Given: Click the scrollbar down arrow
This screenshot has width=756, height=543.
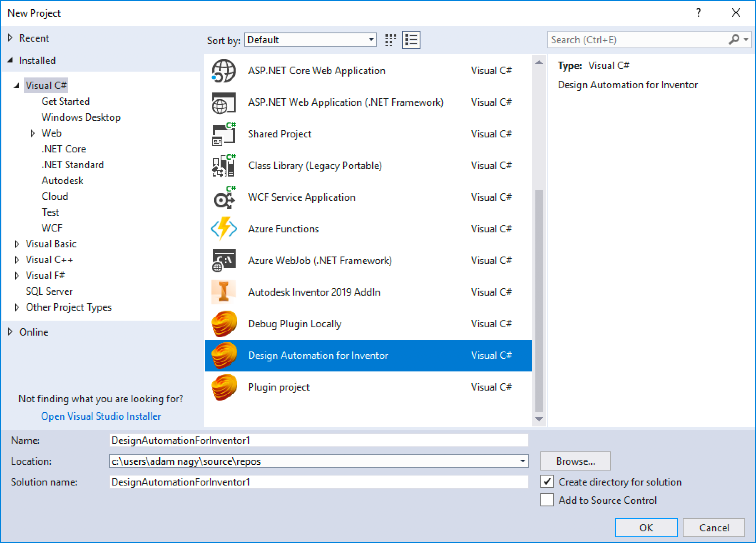Looking at the screenshot, I should (539, 419).
